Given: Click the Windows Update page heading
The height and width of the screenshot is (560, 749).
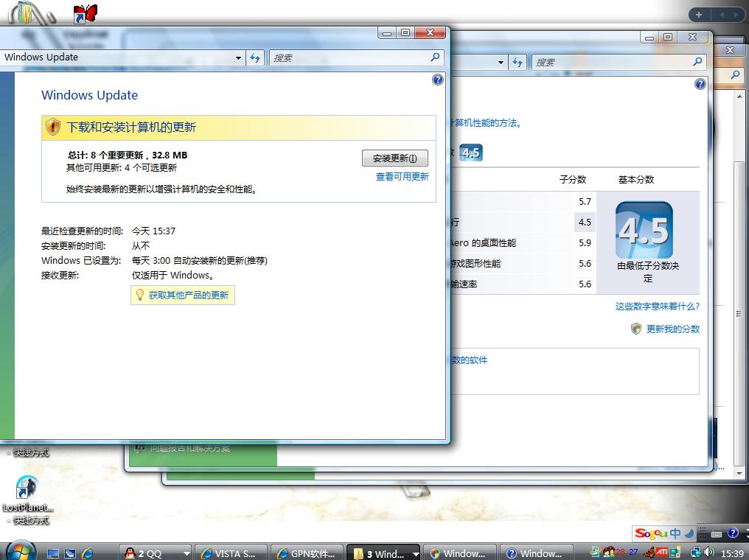Looking at the screenshot, I should (89, 95).
